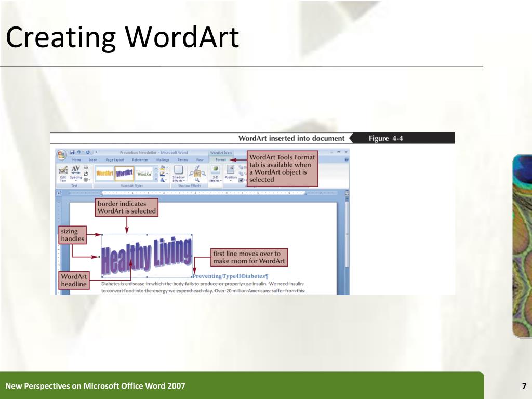Viewport: 532px width, 399px height.
Task: Click the Edit Text button
Action: click(63, 174)
